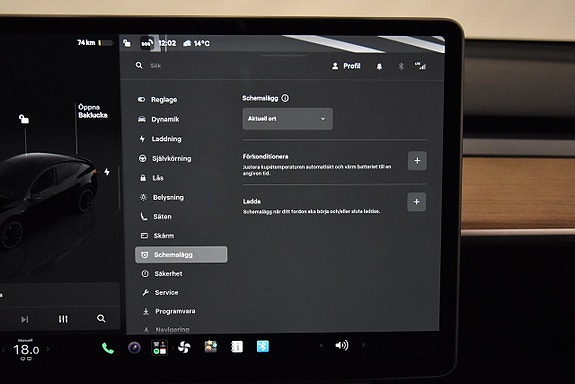The width and height of the screenshot is (575, 384).
Task: Tap the unlock icon above the car
Action: pyautogui.click(x=24, y=119)
